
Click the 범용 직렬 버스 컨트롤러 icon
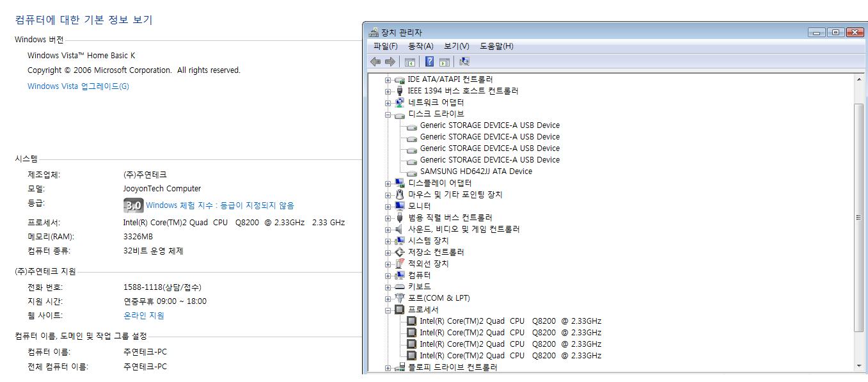400,218
